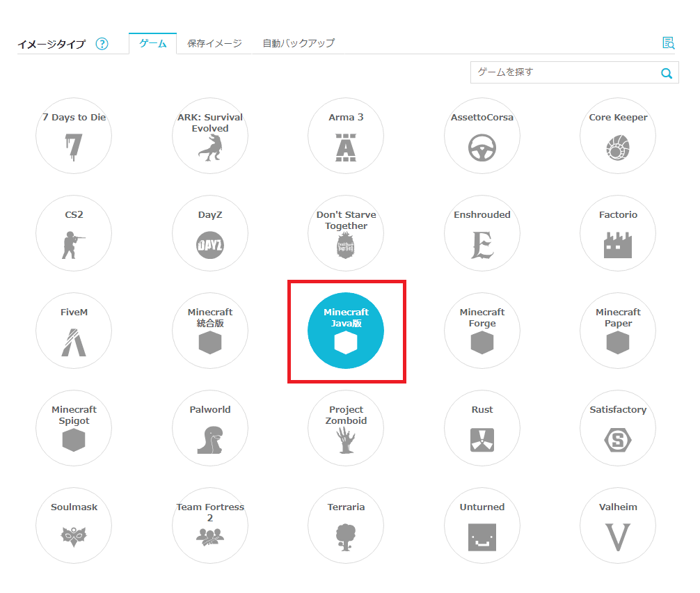Click the search magnifier button

pos(667,73)
